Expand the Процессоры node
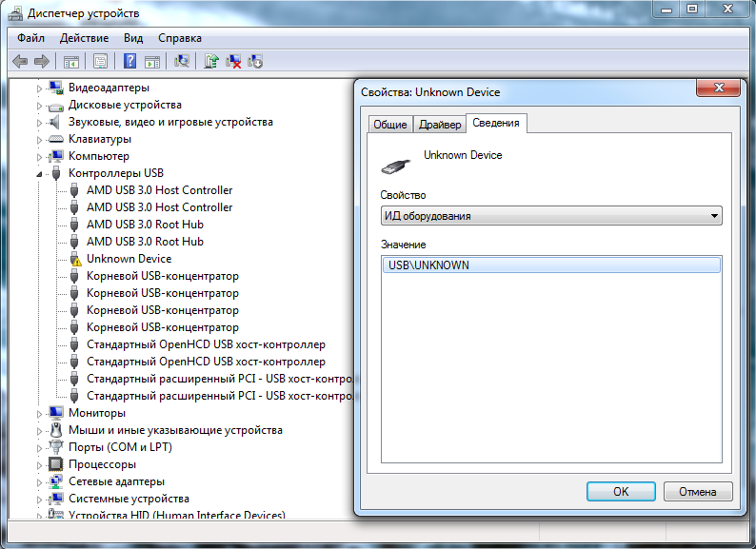The height and width of the screenshot is (549, 756). (x=40, y=465)
